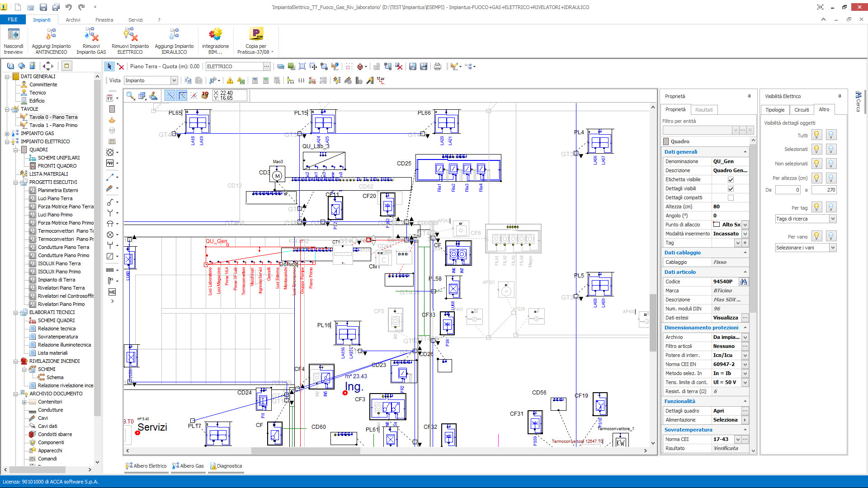Image resolution: width=868 pixels, height=488 pixels.
Task: Switch to Tipologie tab
Action: click(775, 110)
